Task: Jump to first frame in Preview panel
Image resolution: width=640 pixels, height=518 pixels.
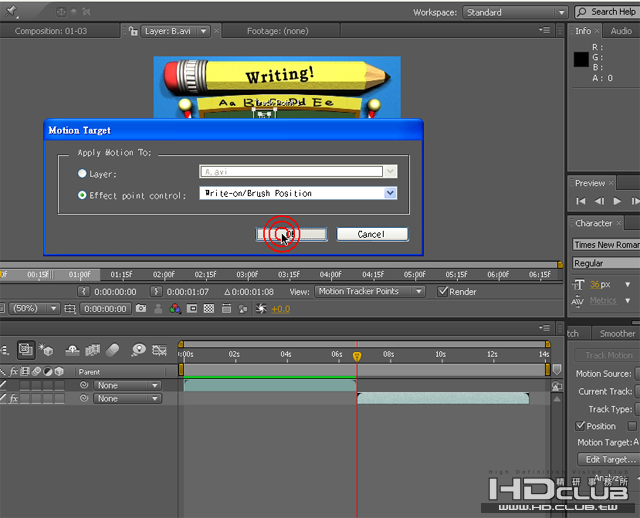Action: (582, 202)
